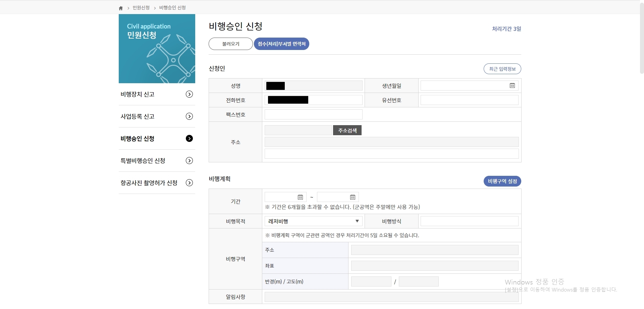The height and width of the screenshot is (309, 644).
Task: Go to the home icon in breadcrumb
Action: [121, 8]
